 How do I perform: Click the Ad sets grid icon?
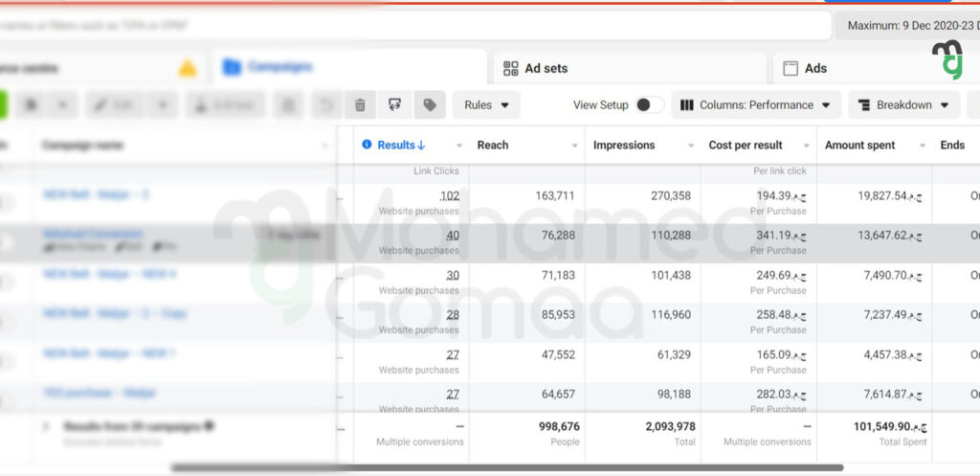(x=511, y=68)
